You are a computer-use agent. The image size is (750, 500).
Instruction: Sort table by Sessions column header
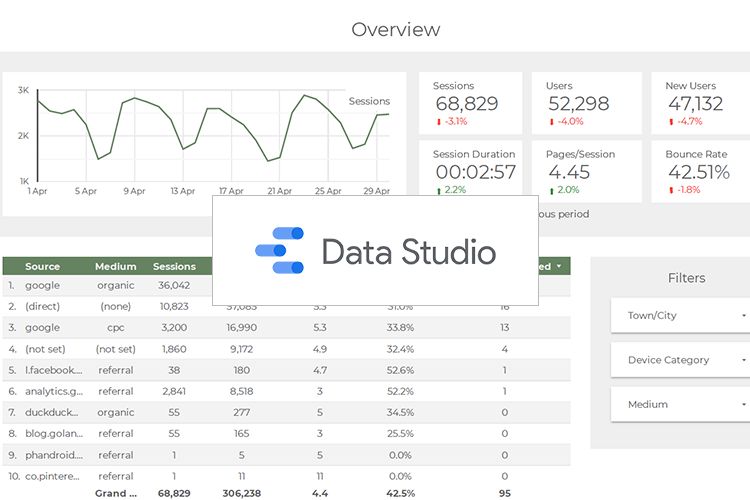tap(174, 267)
